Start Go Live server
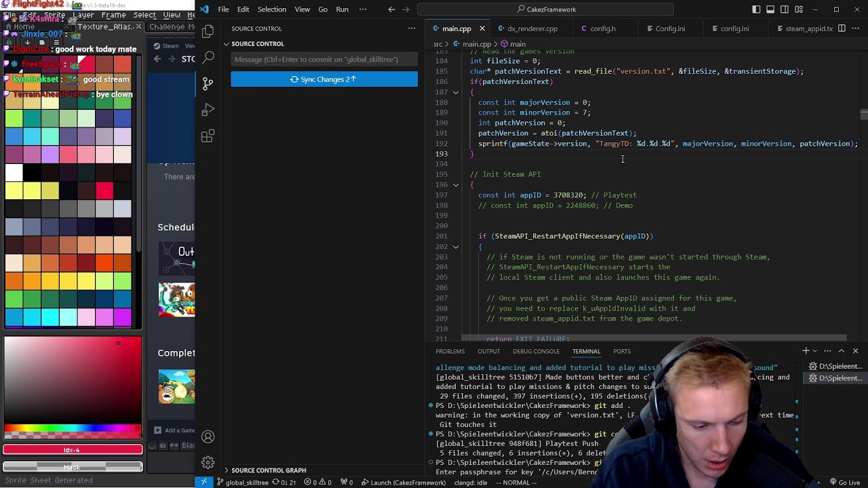This screenshot has width=868, height=488. [844, 483]
